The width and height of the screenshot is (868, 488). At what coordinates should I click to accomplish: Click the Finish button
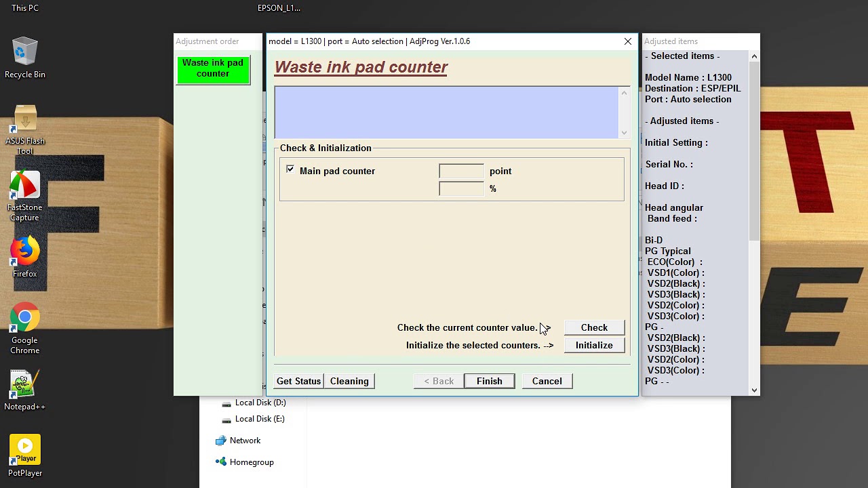point(489,381)
